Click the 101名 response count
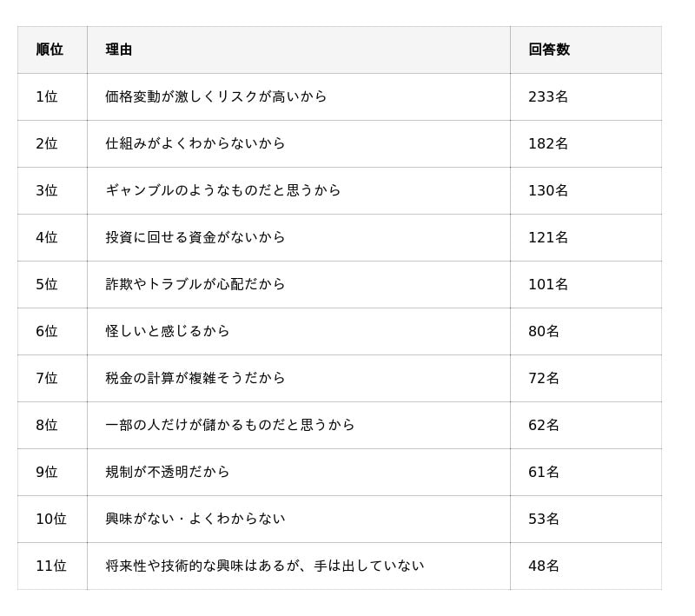This screenshot has height=616, width=695. click(548, 284)
